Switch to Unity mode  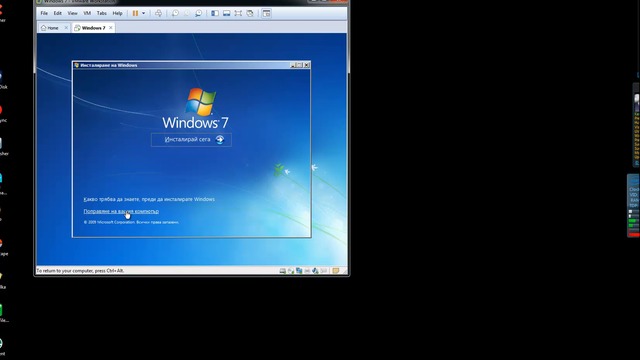[250, 13]
